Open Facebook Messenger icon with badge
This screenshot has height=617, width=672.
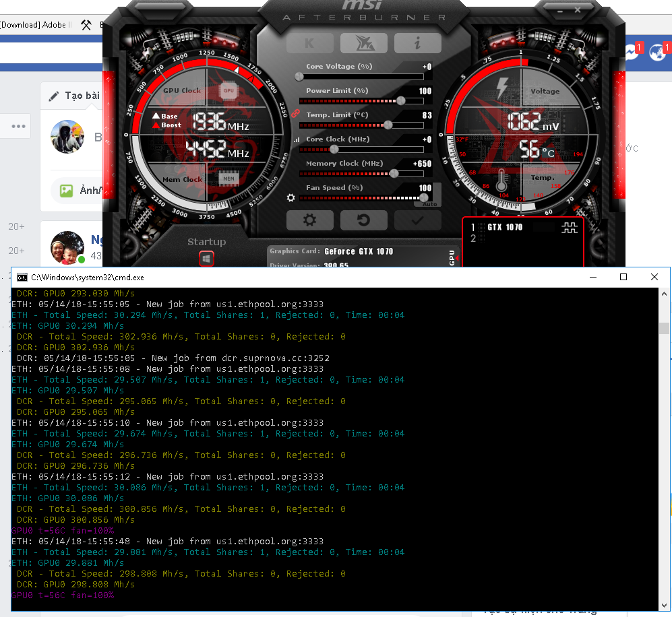tap(633, 52)
